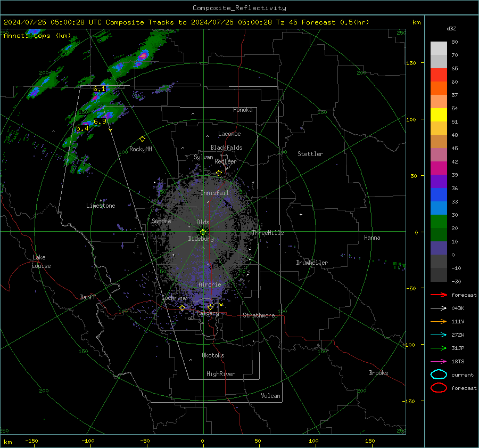Screen dimensions: 479x448
Task: Click the RockyMH label
Action: 141,149
